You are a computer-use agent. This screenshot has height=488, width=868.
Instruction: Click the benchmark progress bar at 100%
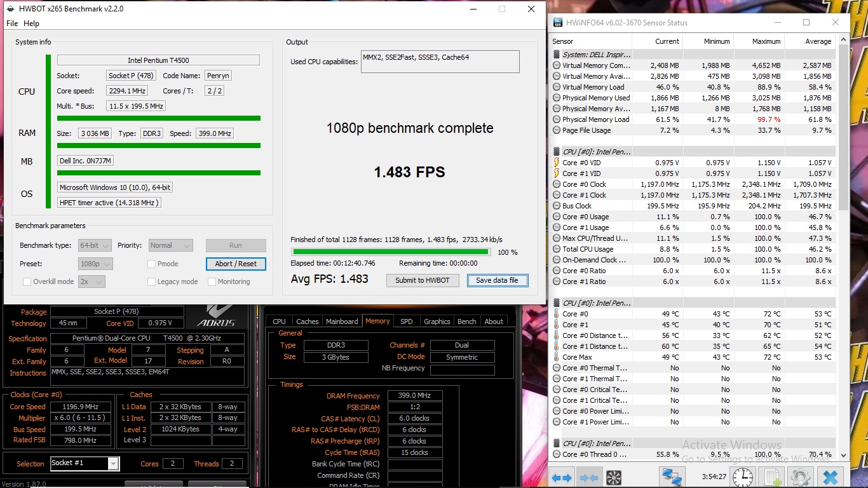pyautogui.click(x=391, y=252)
